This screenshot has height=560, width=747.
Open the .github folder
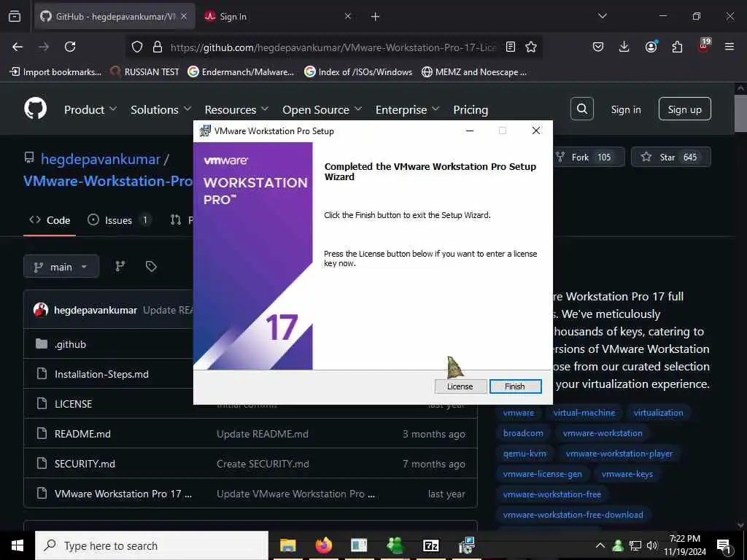(x=71, y=344)
